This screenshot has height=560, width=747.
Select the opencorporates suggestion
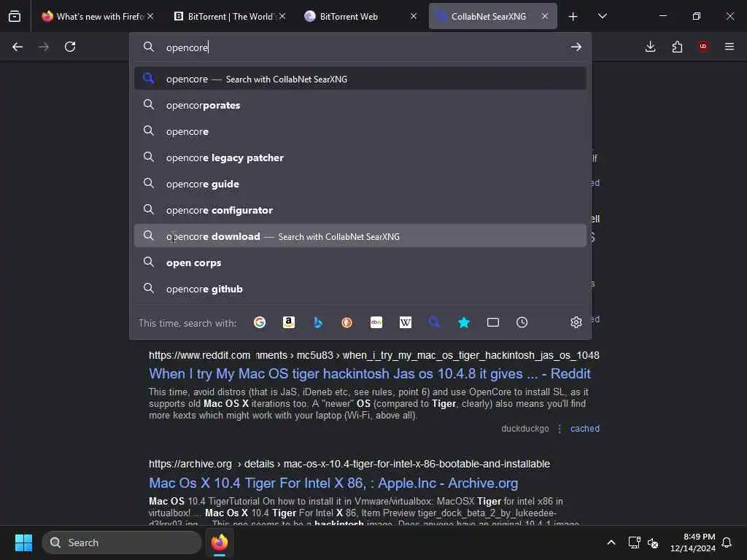(x=360, y=105)
